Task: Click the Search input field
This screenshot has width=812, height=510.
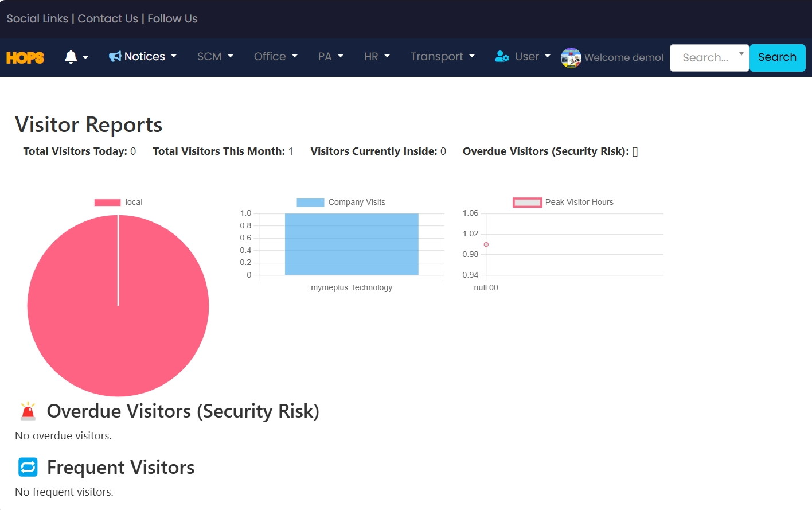Action: (x=706, y=57)
